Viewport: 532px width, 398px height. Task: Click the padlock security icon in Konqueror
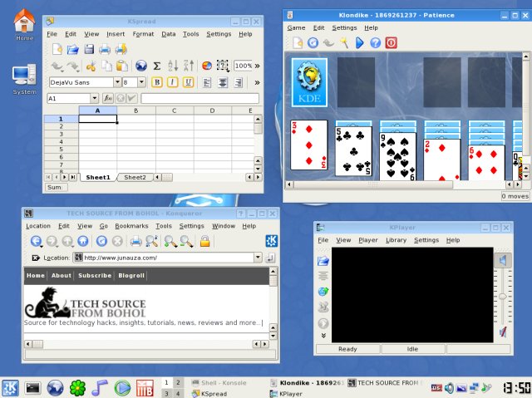point(205,241)
